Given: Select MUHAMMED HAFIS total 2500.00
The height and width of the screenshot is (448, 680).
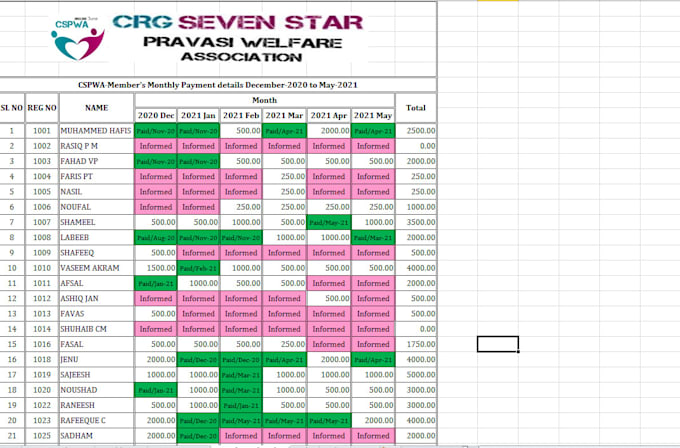Looking at the screenshot, I should pos(416,131).
